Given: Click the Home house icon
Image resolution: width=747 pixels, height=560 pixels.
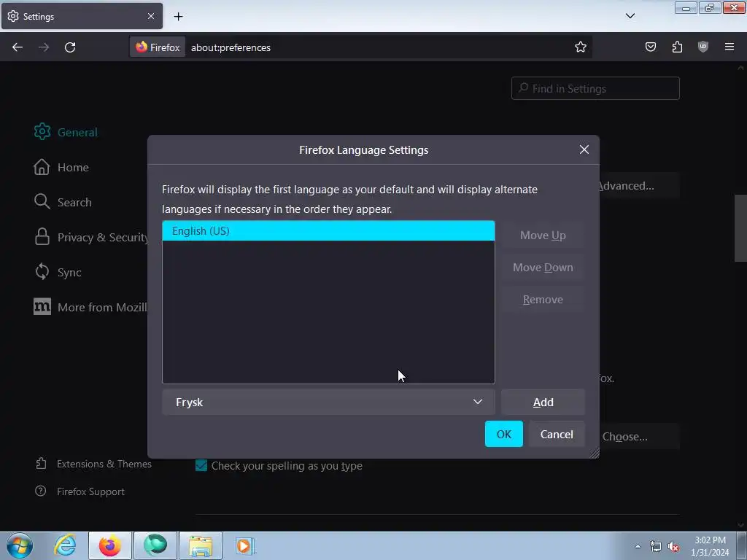Looking at the screenshot, I should pyautogui.click(x=42, y=167).
